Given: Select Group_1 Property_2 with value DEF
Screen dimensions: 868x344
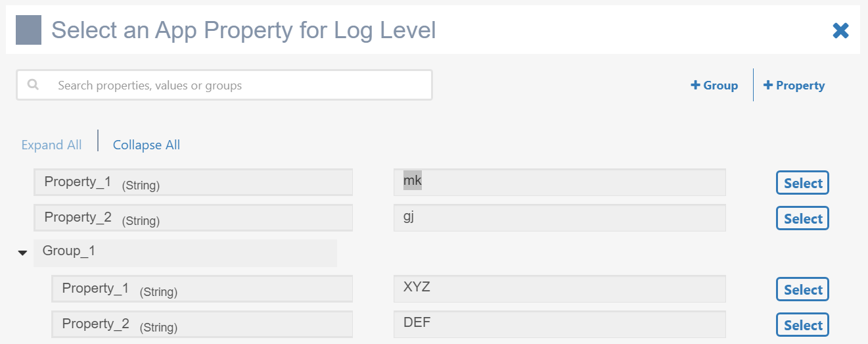Looking at the screenshot, I should (x=802, y=326).
